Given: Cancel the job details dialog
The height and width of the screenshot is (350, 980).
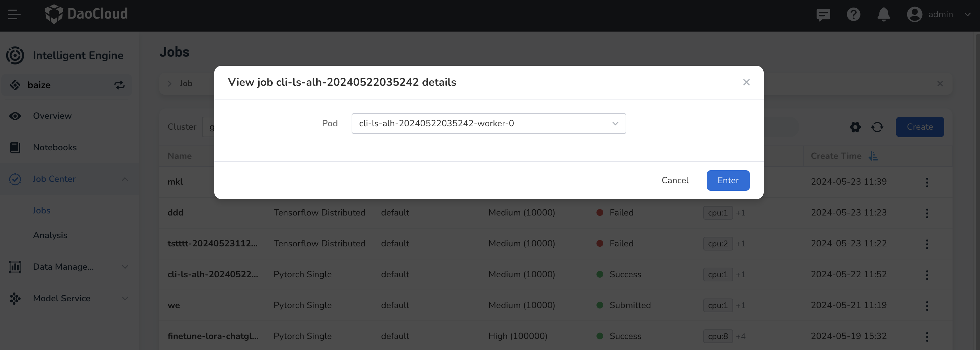Looking at the screenshot, I should (x=675, y=180).
